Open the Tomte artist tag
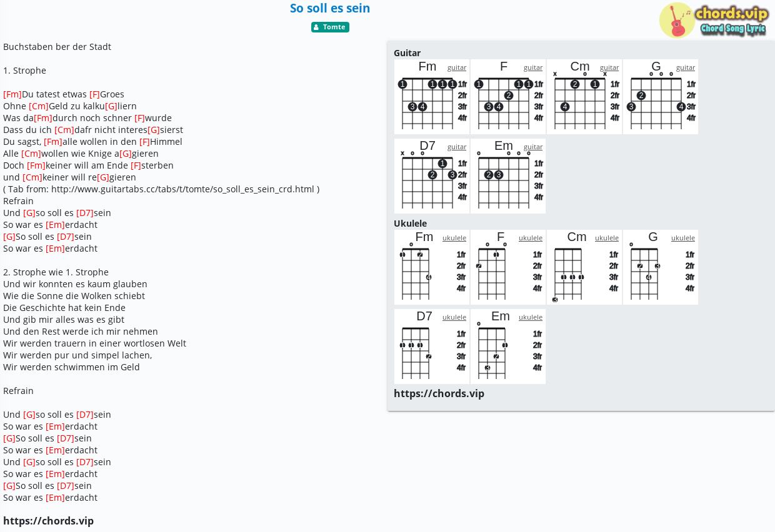Viewport: 775px width, 532px height. [x=330, y=27]
